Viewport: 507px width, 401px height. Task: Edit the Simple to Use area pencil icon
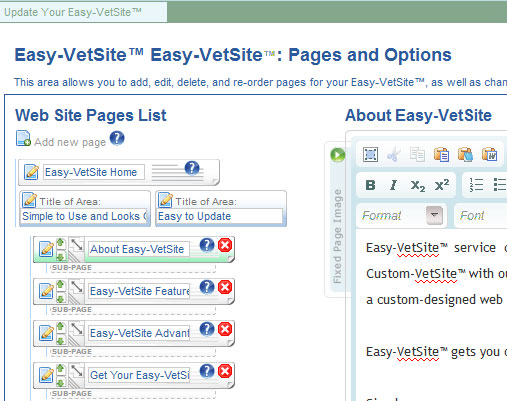[29, 200]
